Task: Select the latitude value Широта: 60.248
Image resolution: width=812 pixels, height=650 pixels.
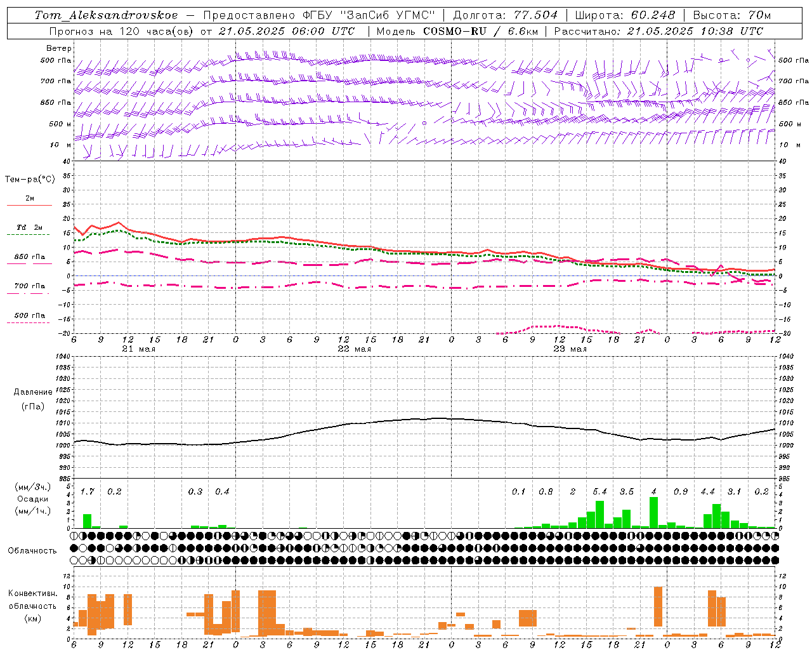Action: [625, 15]
